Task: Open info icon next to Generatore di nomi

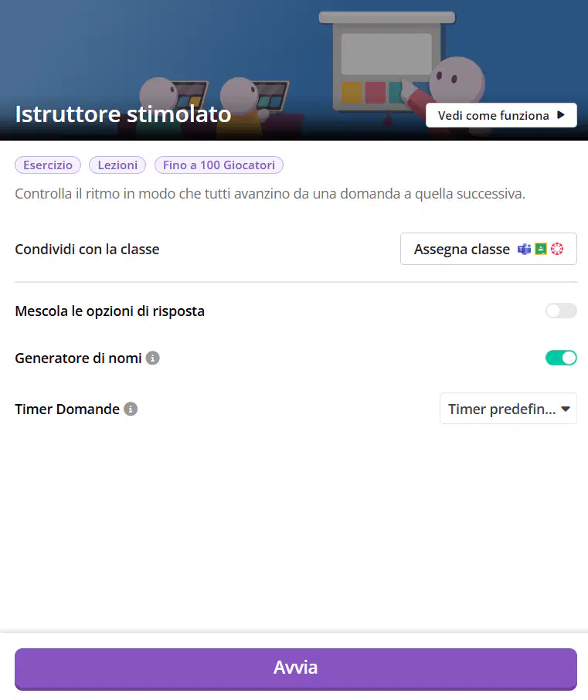Action: click(153, 358)
